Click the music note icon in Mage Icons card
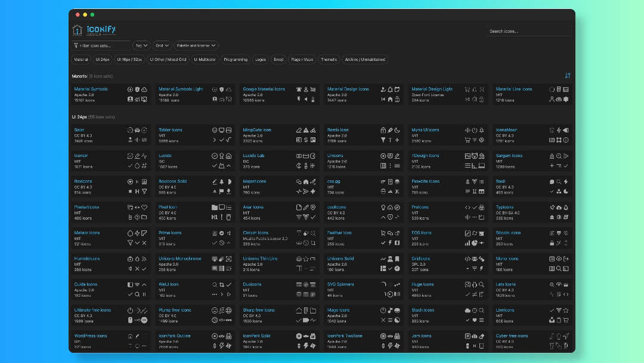This screenshot has width=644, height=363. click(390, 310)
